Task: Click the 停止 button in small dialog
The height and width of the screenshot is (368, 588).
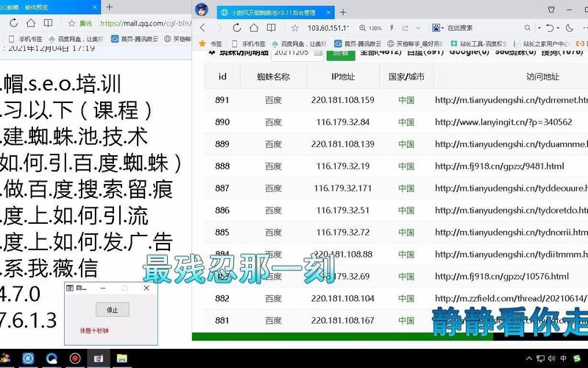Action: pos(113,310)
